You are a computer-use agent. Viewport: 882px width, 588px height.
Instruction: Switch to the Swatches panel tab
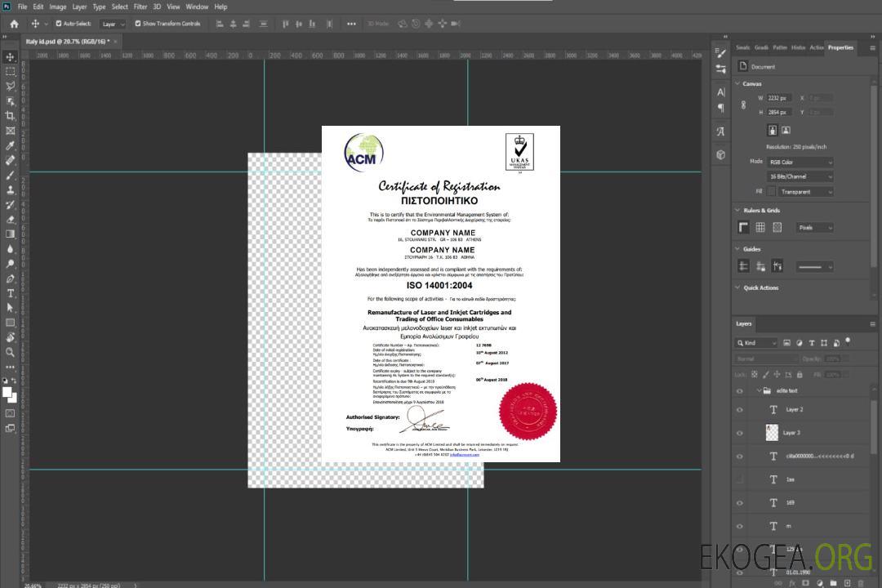[742, 47]
